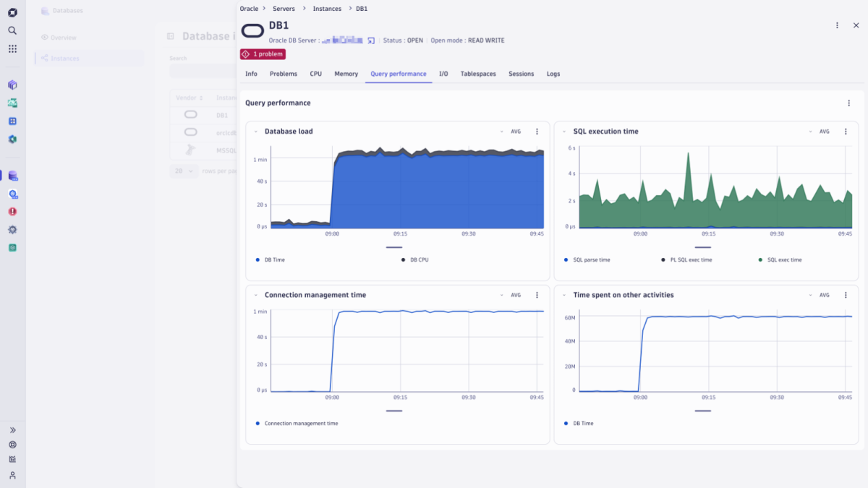Click the red Problems icon in the sidebar
This screenshot has width=868, height=488.
click(x=12, y=212)
